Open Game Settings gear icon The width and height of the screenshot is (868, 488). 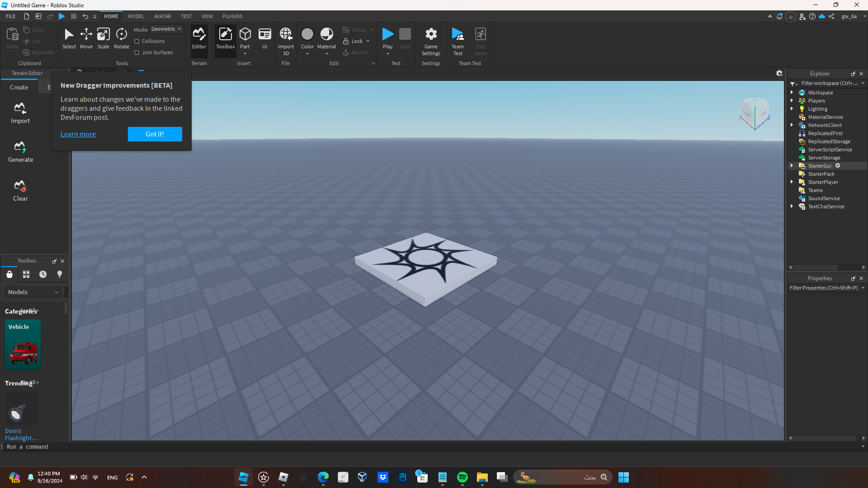coord(431,34)
